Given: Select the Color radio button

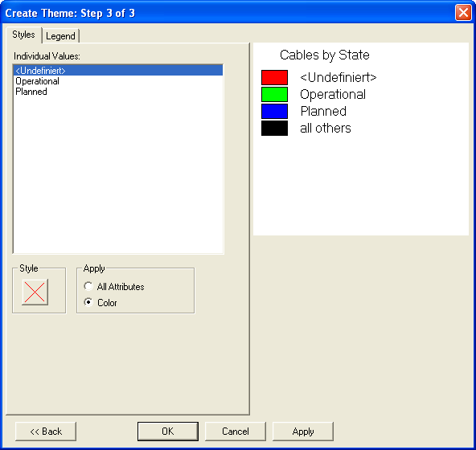Looking at the screenshot, I should [101, 302].
